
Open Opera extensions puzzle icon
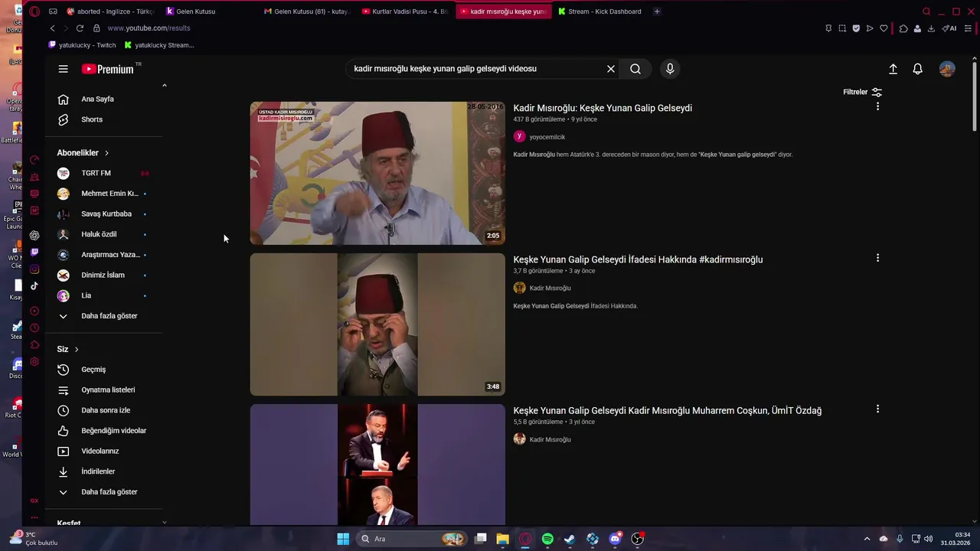tap(903, 28)
